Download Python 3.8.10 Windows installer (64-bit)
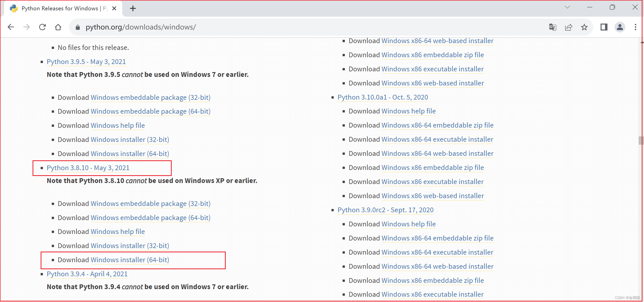 click(130, 260)
